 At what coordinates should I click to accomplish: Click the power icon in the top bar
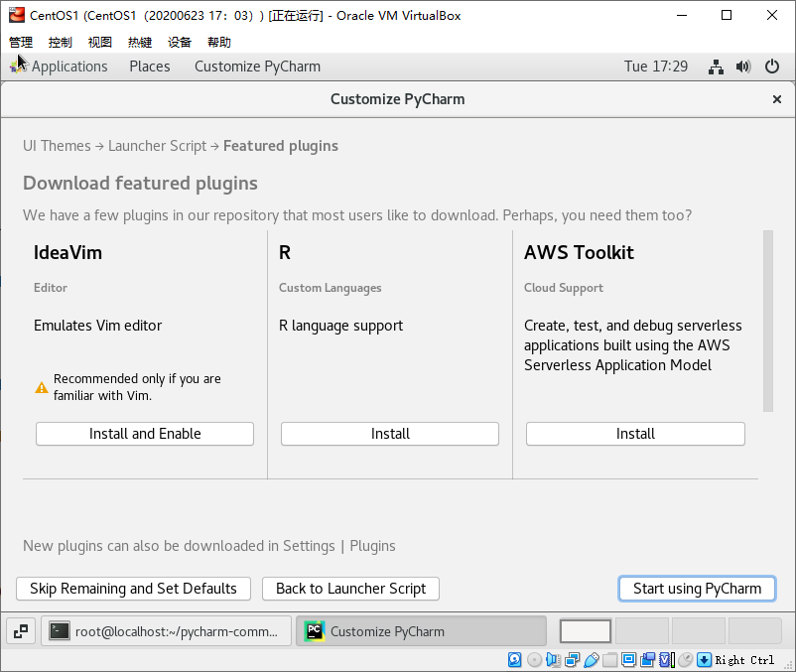(772, 67)
